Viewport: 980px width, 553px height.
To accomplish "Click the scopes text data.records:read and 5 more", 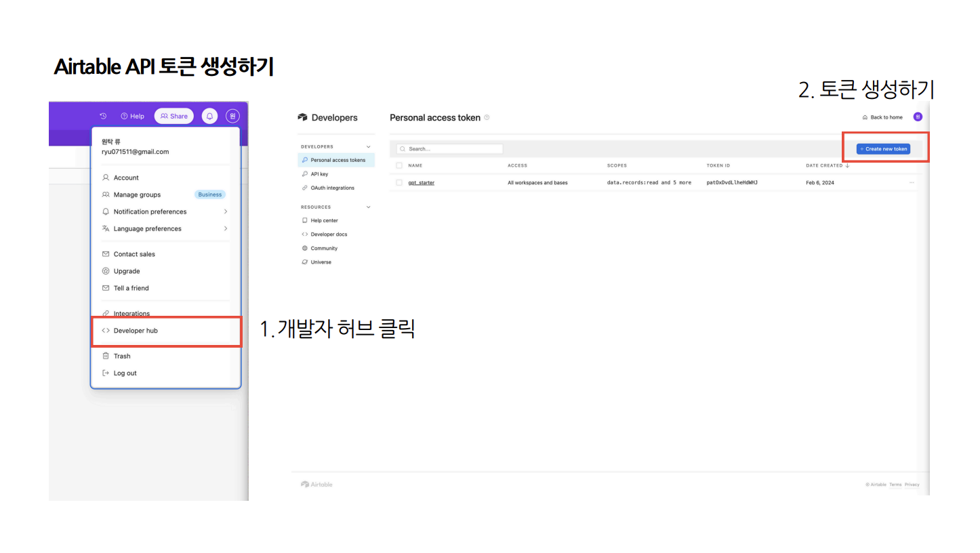I will [x=649, y=182].
